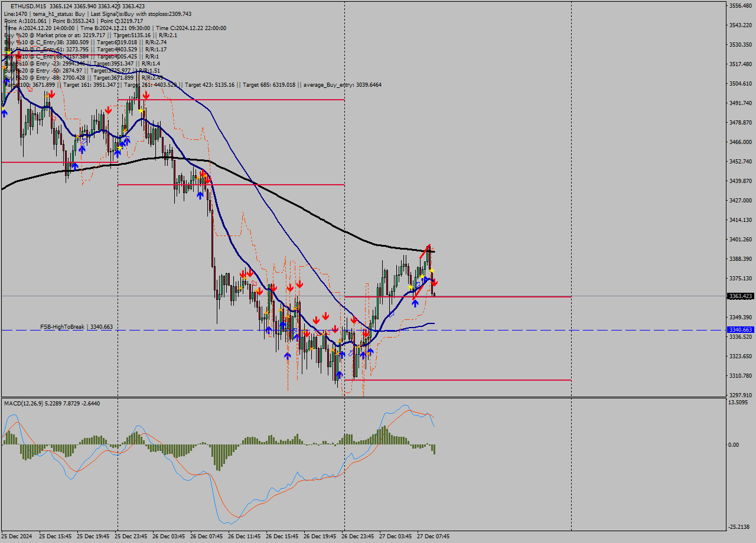This screenshot has height=543, width=756.
Task: Click price scale value 3478.870
Action: point(740,123)
